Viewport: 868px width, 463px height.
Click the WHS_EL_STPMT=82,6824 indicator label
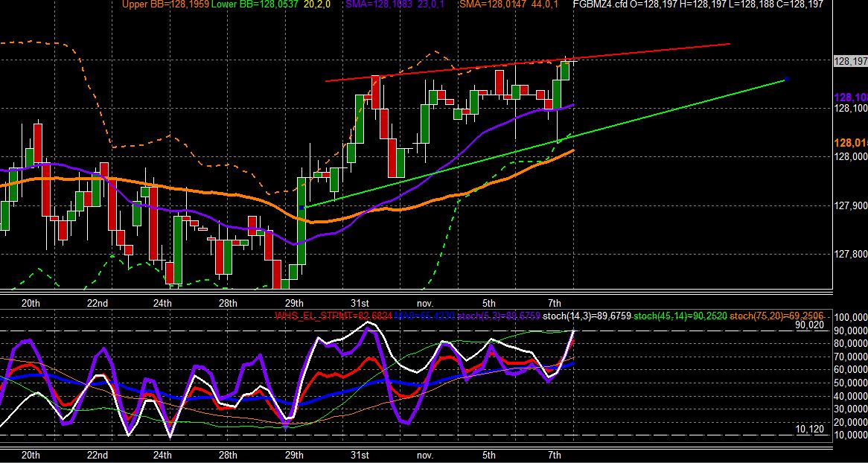tap(334, 316)
